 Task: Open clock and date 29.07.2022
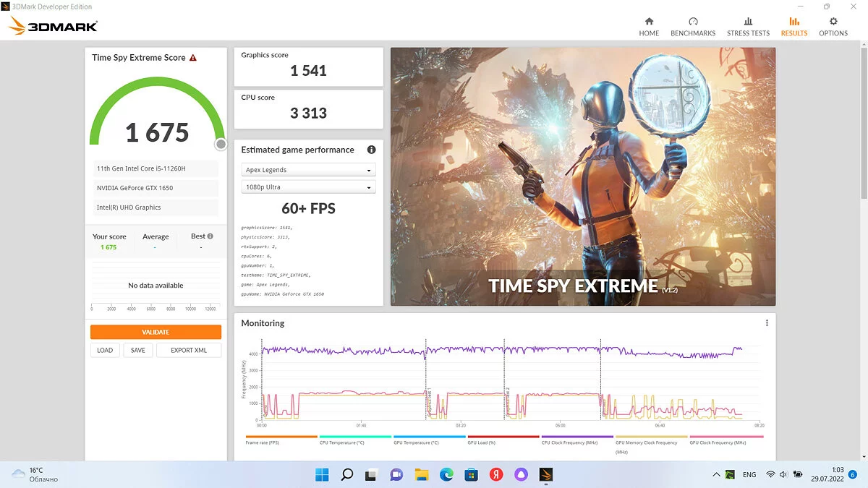(x=829, y=474)
